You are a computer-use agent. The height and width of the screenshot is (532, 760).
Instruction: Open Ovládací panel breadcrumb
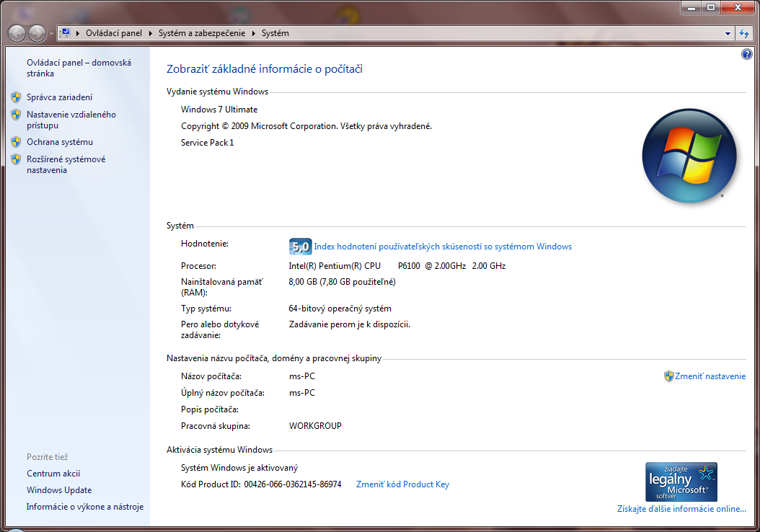tap(114, 33)
